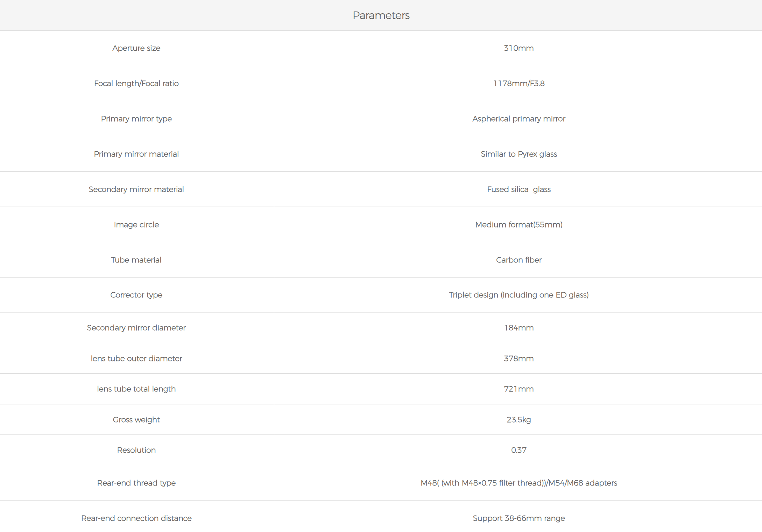Click the Parameters table heading
762x532 pixels.
pyautogui.click(x=381, y=15)
